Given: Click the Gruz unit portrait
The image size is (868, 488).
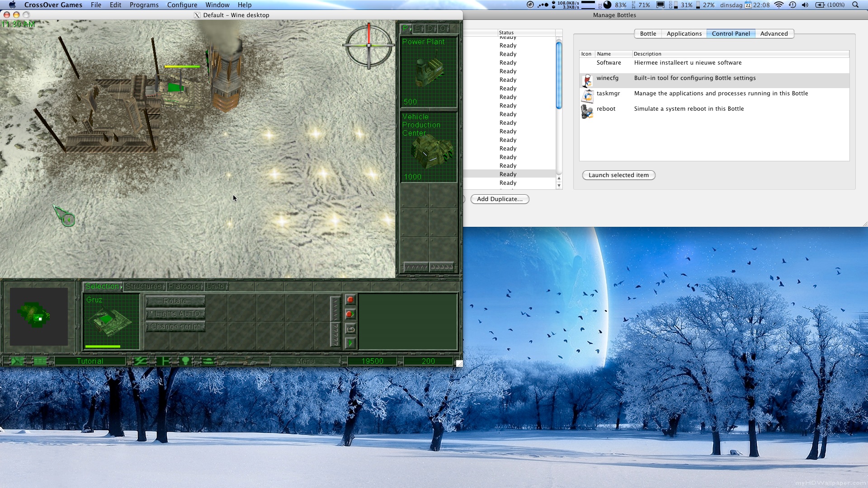Looking at the screenshot, I should pyautogui.click(x=111, y=321).
